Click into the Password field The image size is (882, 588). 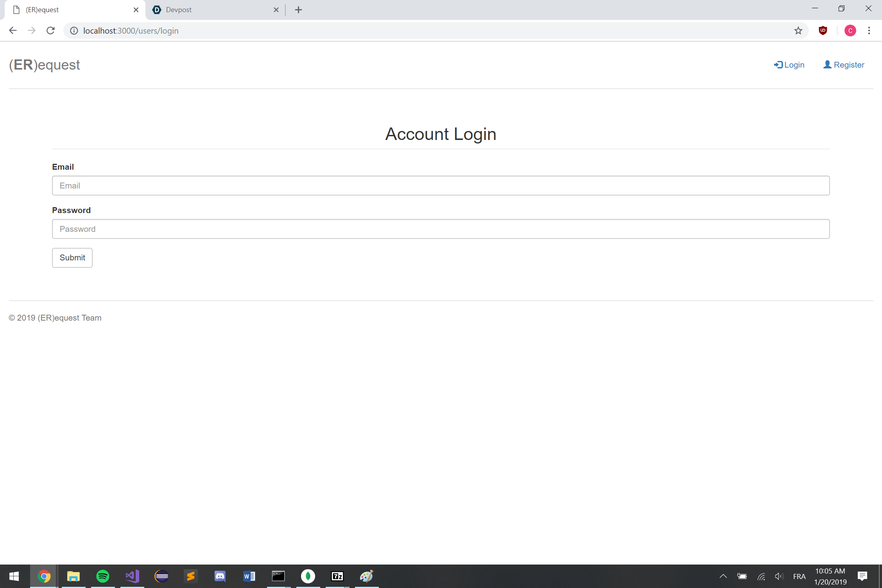coord(441,229)
